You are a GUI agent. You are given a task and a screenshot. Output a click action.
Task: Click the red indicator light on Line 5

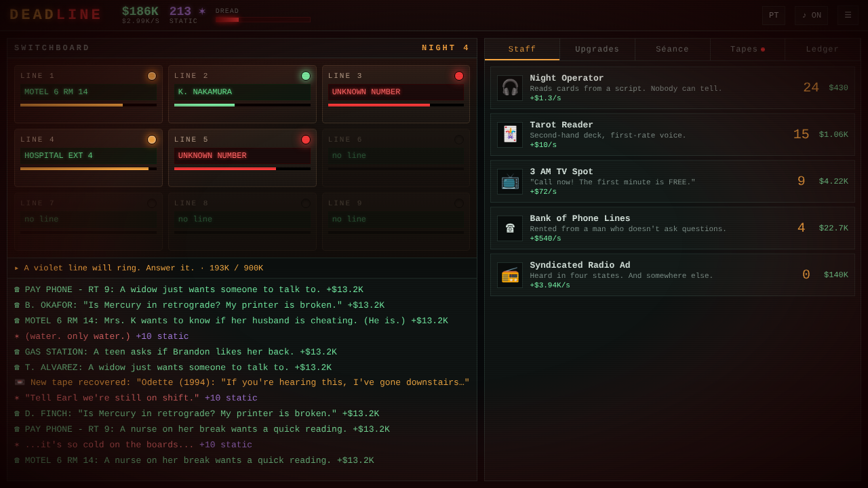[306, 140]
